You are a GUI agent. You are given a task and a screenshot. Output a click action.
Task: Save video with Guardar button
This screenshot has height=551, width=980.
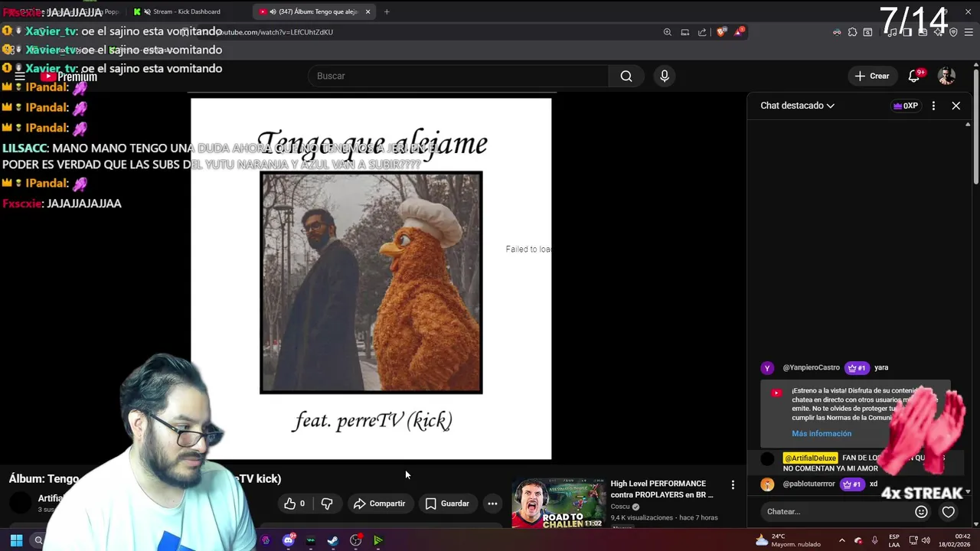447,504
